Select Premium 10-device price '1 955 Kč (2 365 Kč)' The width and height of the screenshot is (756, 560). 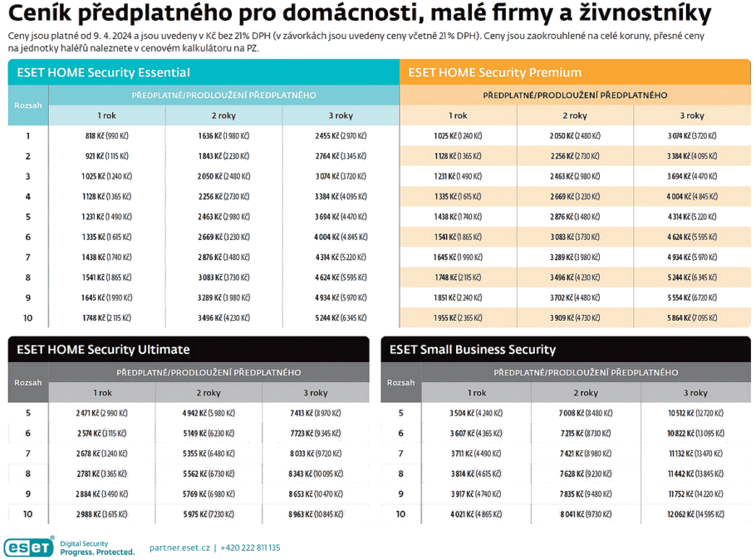458,318
